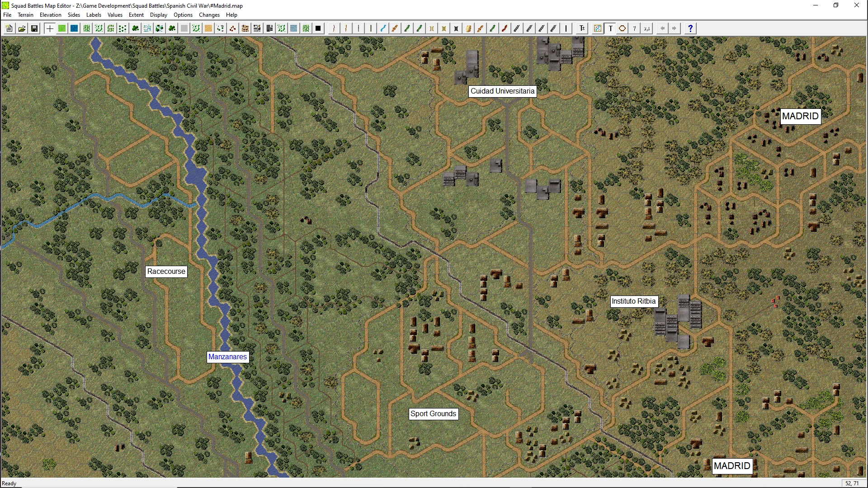Viewport: 868px width, 488px height.
Task: Select the sand colored terrain tool
Action: [208, 28]
